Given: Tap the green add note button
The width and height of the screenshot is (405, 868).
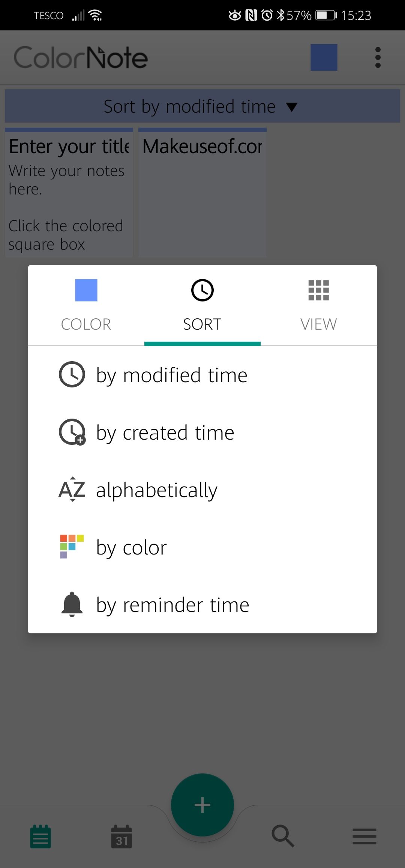Looking at the screenshot, I should pyautogui.click(x=202, y=805).
